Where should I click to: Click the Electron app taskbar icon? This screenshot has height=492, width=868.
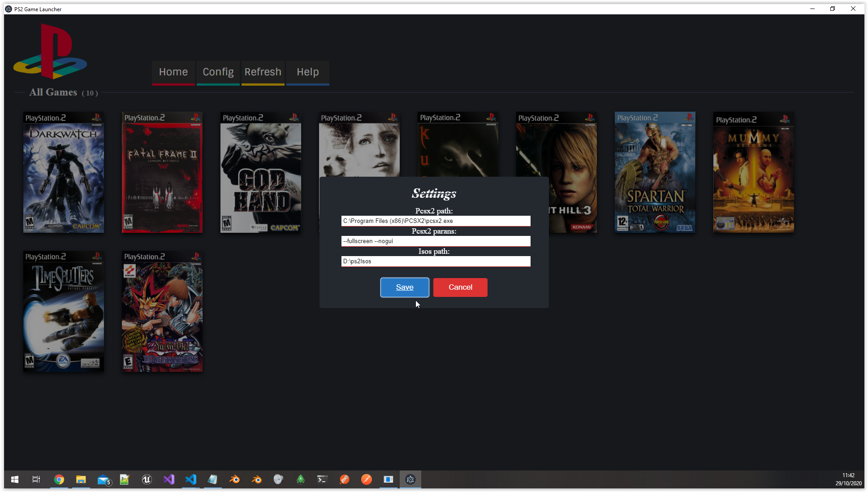[x=410, y=479]
